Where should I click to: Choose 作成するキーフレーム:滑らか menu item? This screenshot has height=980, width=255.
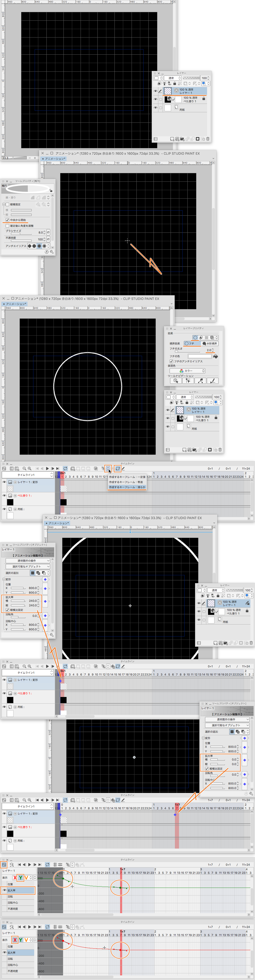(127, 487)
